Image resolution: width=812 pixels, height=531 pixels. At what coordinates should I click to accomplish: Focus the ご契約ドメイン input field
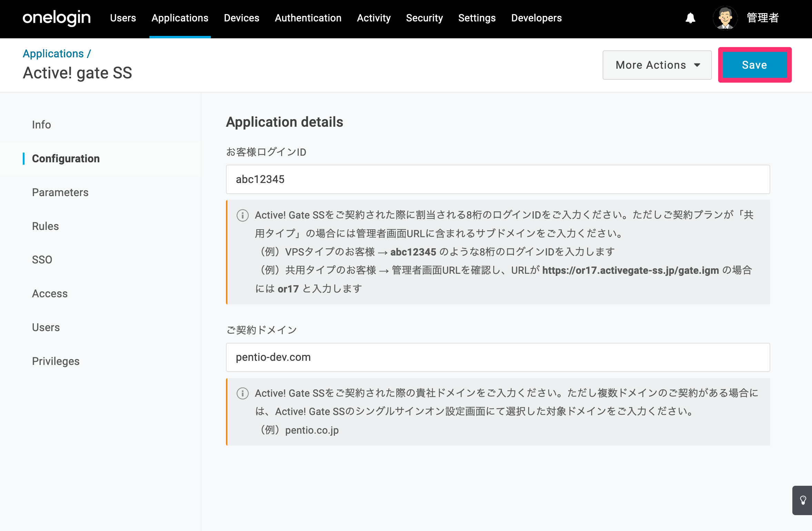(498, 357)
